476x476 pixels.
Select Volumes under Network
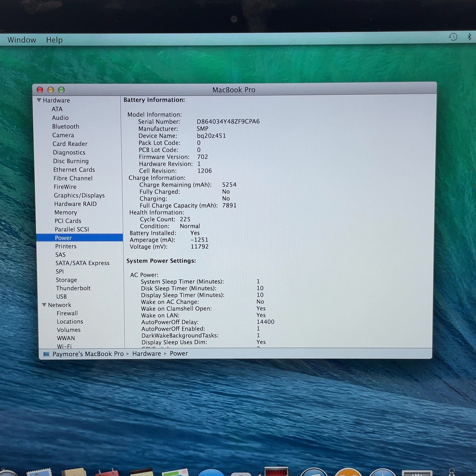[x=69, y=330]
